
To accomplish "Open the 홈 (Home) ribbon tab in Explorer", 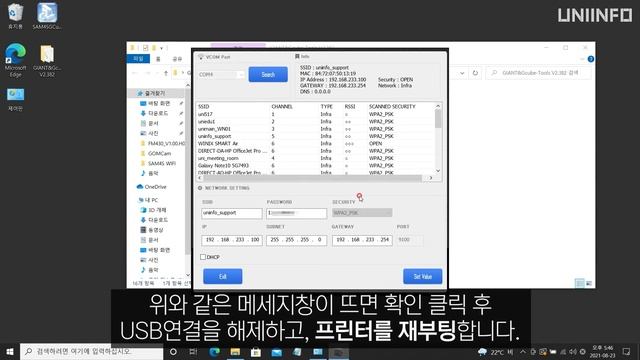I will [158, 59].
